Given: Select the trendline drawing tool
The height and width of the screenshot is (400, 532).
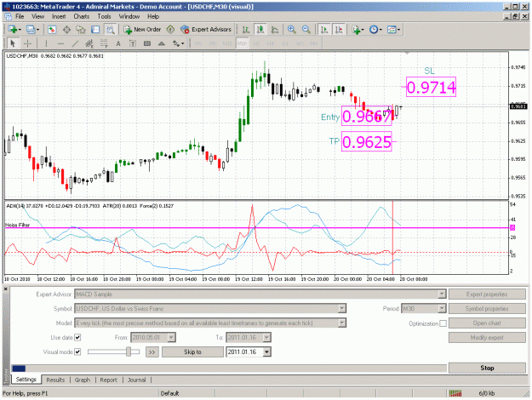Looking at the screenshot, I should click(75, 43).
